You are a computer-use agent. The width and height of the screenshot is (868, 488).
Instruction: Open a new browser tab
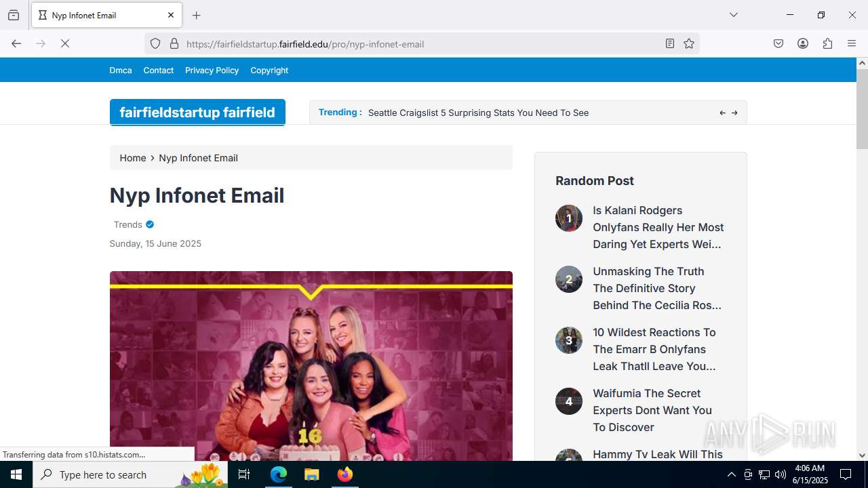pos(197,15)
